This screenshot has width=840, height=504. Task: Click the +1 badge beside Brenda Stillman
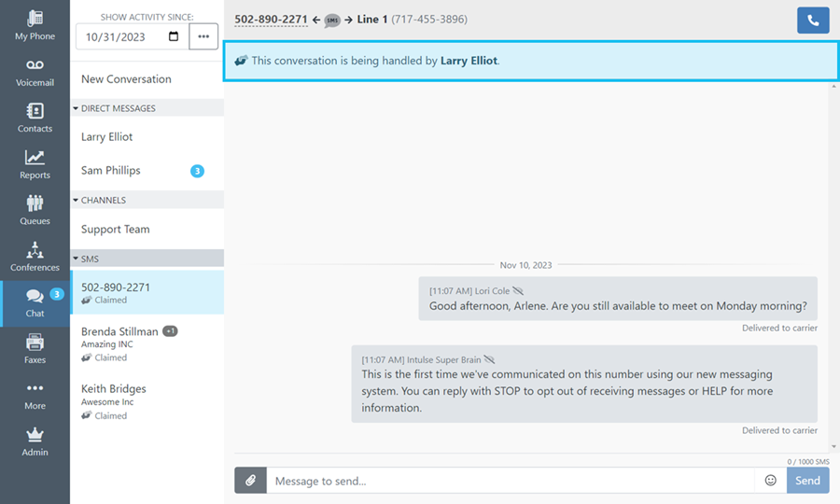coord(170,331)
